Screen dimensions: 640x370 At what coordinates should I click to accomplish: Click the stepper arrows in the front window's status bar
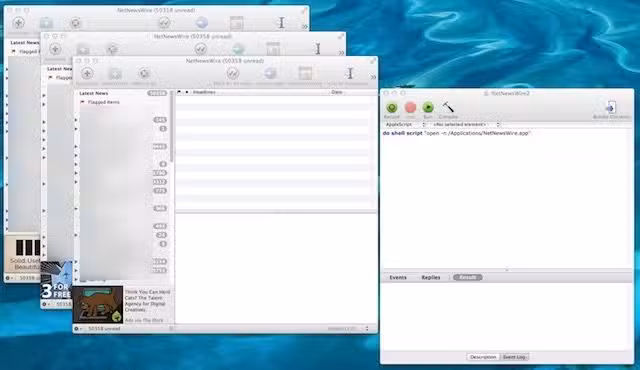coord(367,328)
